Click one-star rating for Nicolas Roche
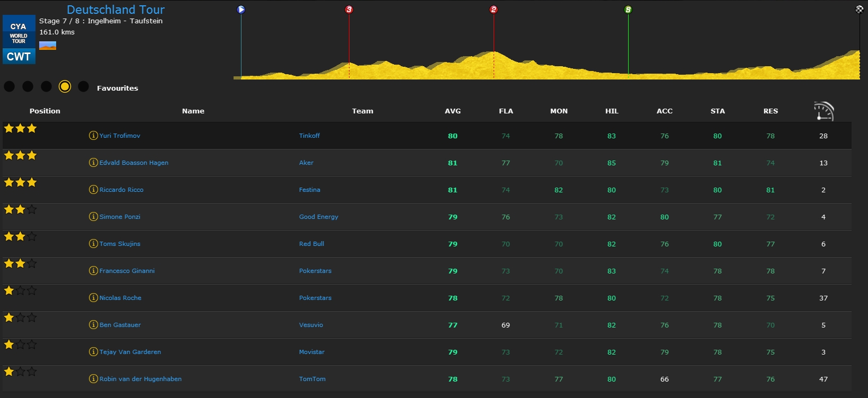 tap(20, 290)
